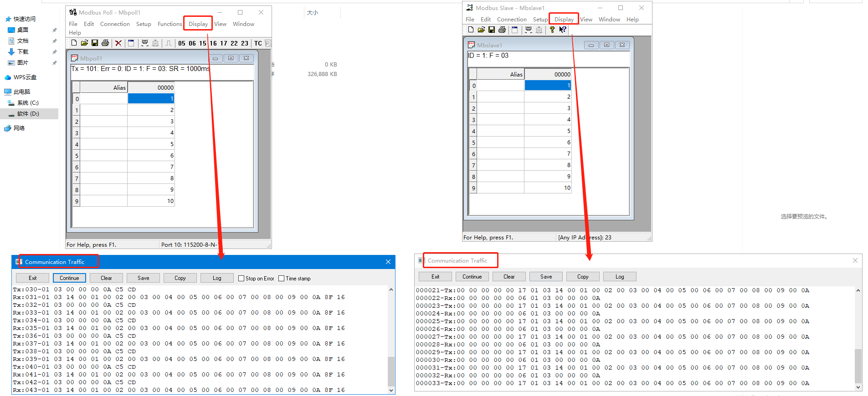The image size is (868, 396).
Task: Click the yellow question mark About icon
Action: pos(552,30)
